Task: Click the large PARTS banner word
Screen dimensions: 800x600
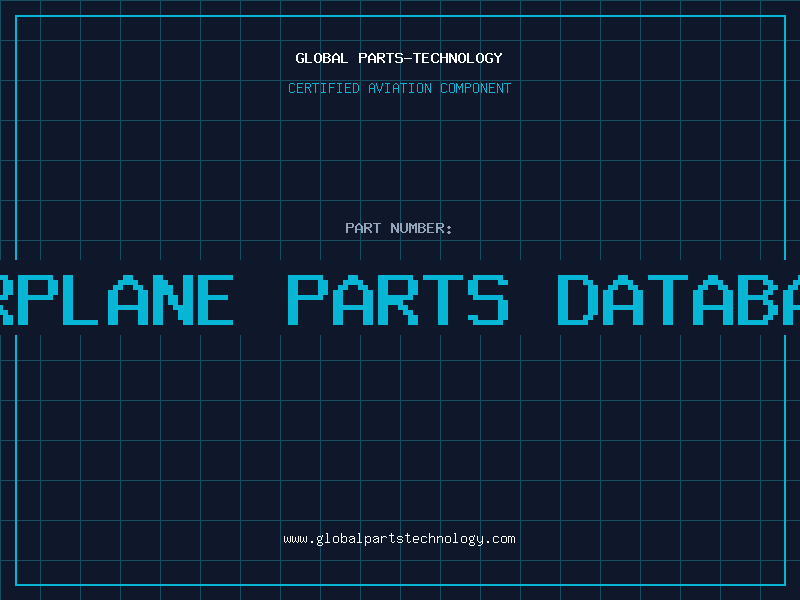Action: (398, 300)
